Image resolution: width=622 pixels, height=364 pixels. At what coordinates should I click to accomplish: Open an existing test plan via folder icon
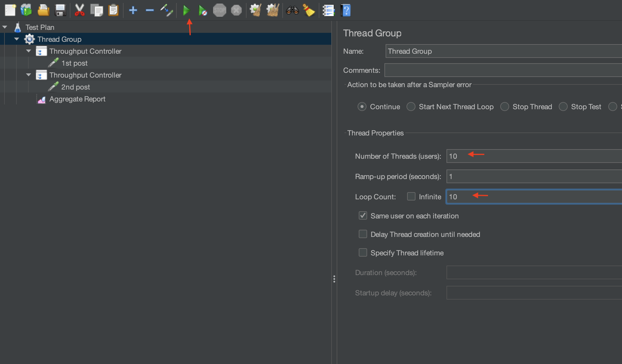[x=43, y=10]
